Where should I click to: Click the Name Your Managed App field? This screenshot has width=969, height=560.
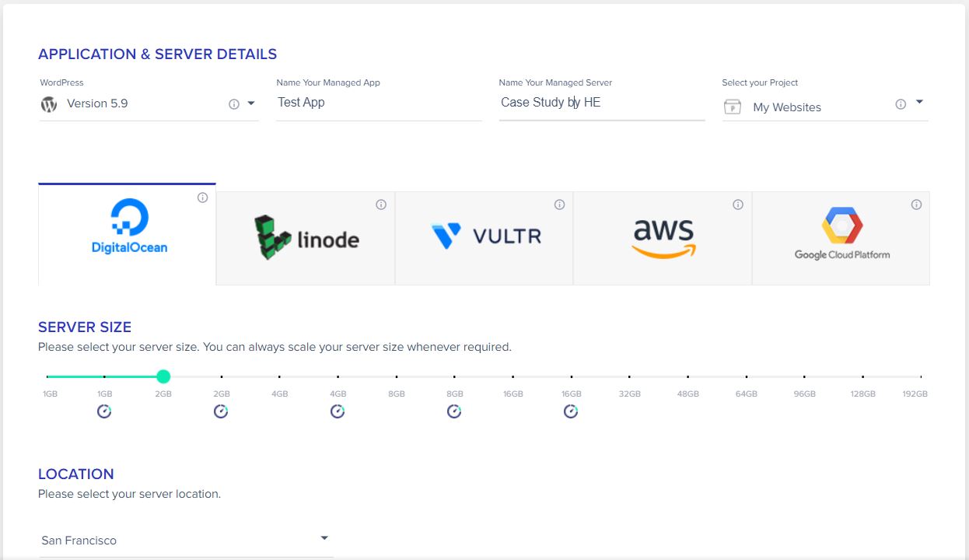tap(379, 103)
